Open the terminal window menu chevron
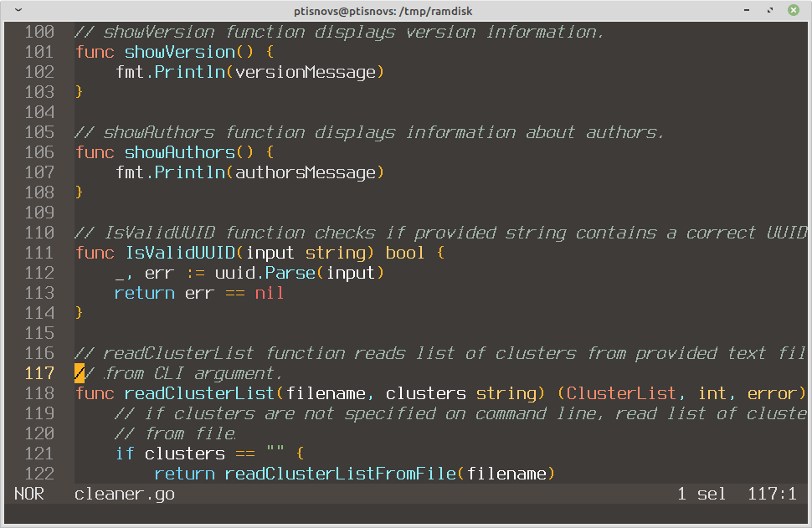The height and width of the screenshot is (528, 812). click(18, 10)
